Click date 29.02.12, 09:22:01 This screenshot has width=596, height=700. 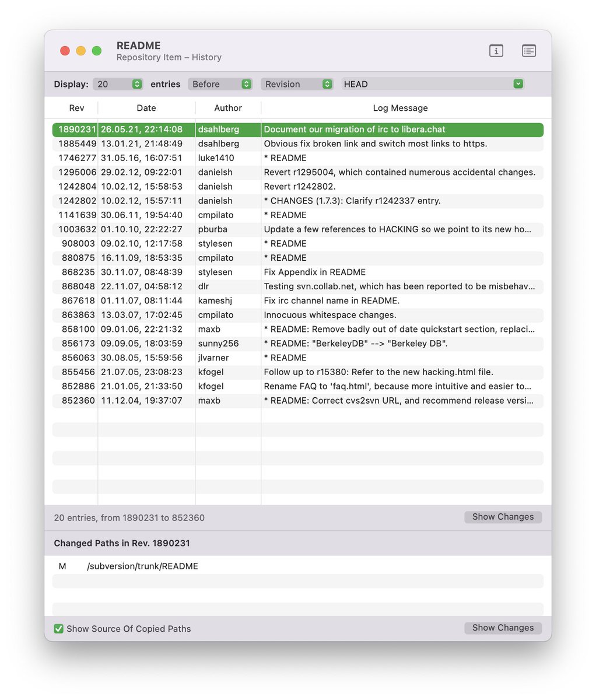click(142, 172)
